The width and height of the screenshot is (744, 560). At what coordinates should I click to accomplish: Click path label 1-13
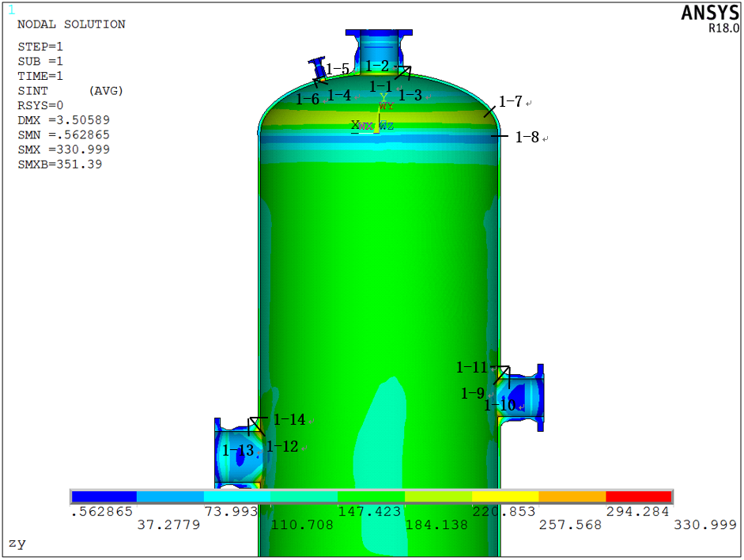238,450
